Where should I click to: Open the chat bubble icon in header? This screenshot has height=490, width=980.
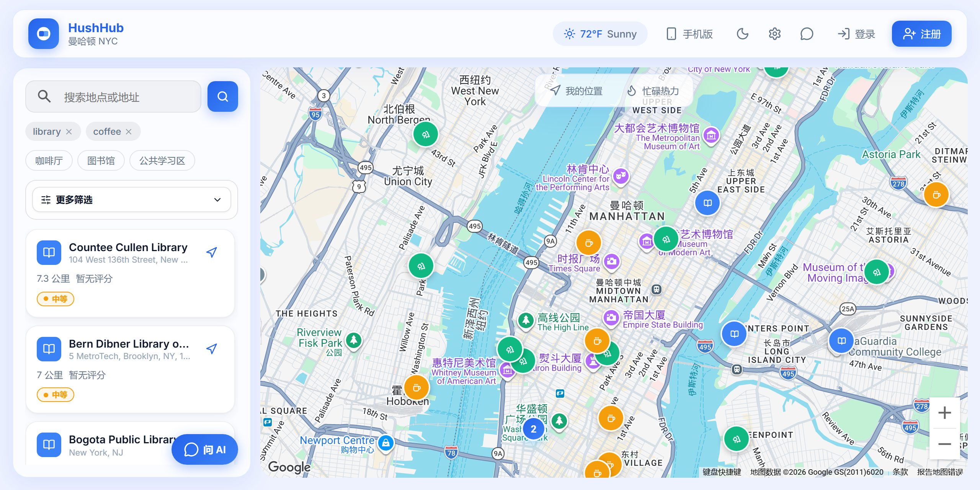807,34
